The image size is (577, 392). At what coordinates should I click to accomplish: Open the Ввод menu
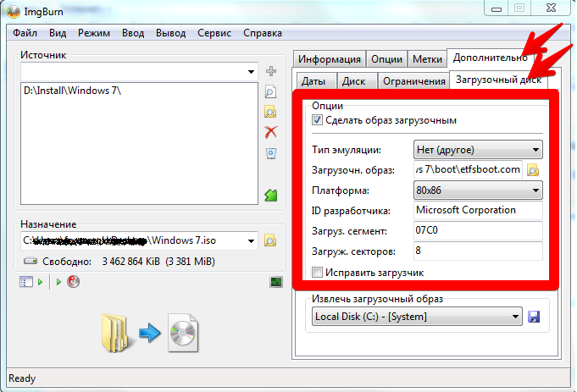tap(133, 33)
